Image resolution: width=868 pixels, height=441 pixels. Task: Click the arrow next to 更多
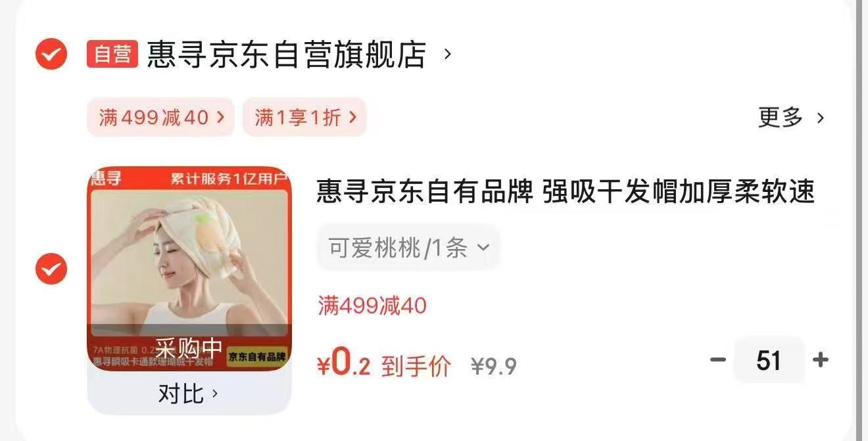pyautogui.click(x=820, y=118)
